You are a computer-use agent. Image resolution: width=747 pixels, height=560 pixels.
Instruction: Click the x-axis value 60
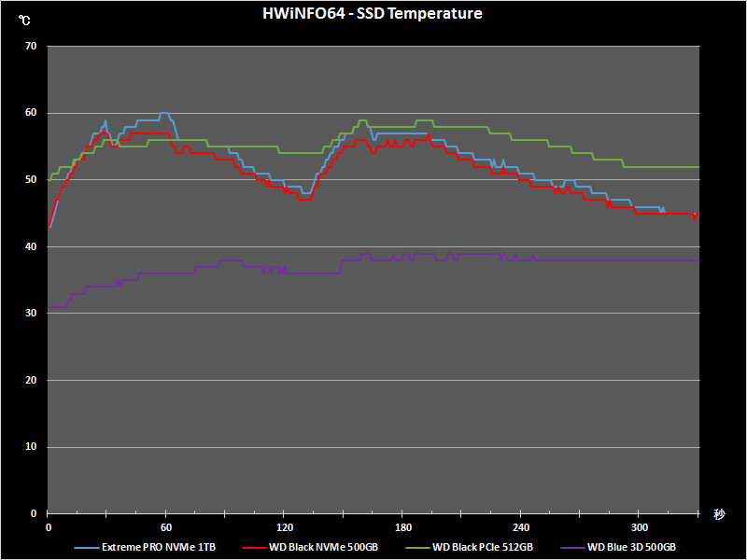click(x=166, y=527)
